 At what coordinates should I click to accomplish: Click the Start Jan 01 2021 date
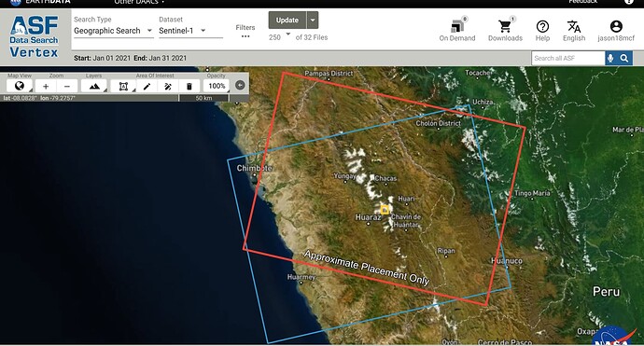point(102,58)
